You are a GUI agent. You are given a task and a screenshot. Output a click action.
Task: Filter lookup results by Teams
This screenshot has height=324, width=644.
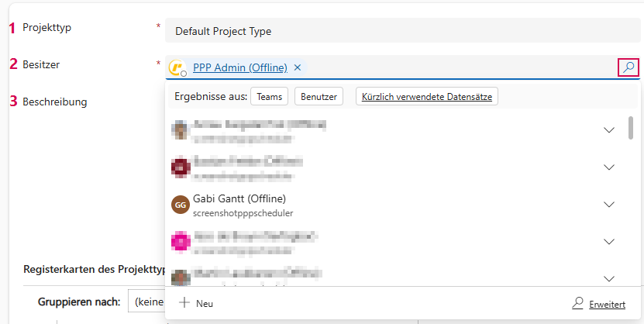point(269,96)
